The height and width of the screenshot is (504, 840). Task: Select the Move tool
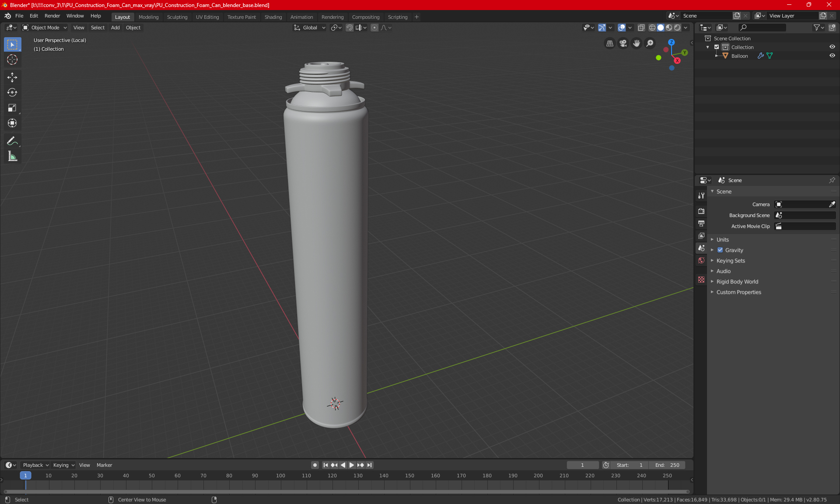coord(12,77)
